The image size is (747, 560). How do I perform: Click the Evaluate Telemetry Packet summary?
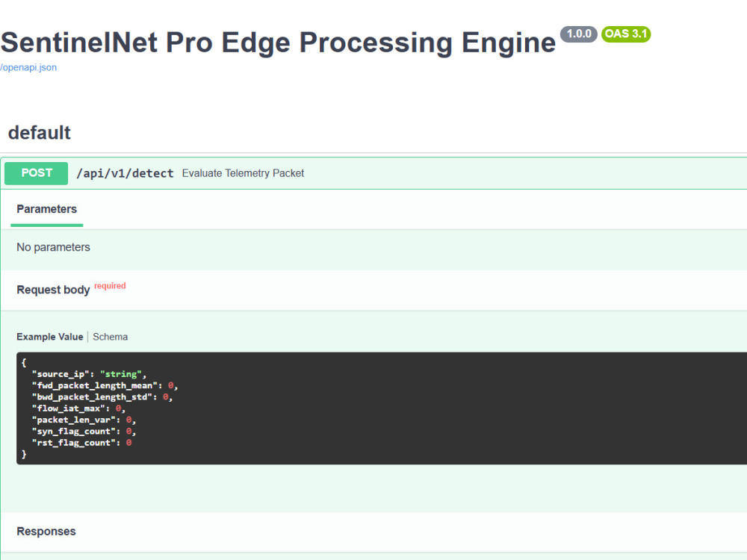point(243,173)
